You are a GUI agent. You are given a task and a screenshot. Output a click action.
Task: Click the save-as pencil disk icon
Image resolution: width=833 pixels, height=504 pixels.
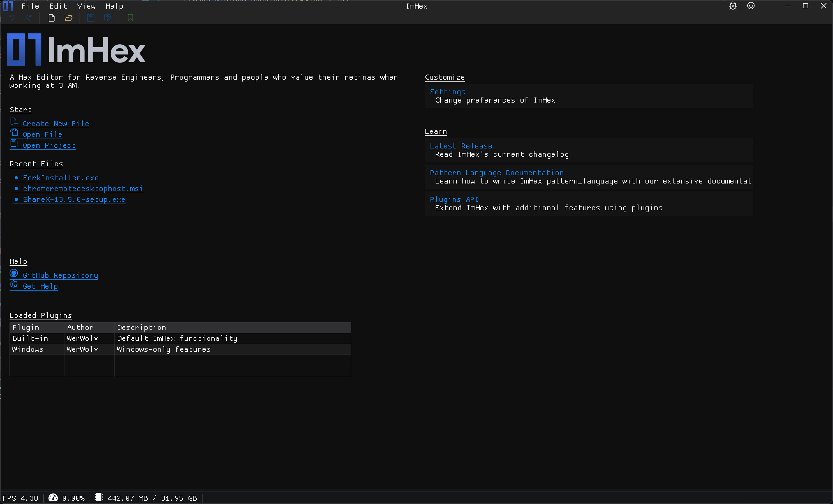coord(108,18)
